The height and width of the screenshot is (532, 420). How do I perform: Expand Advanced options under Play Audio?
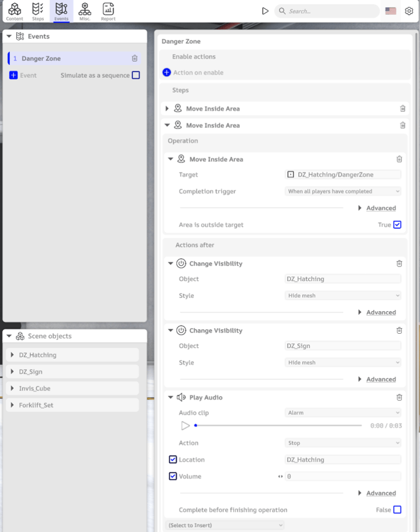click(x=377, y=493)
